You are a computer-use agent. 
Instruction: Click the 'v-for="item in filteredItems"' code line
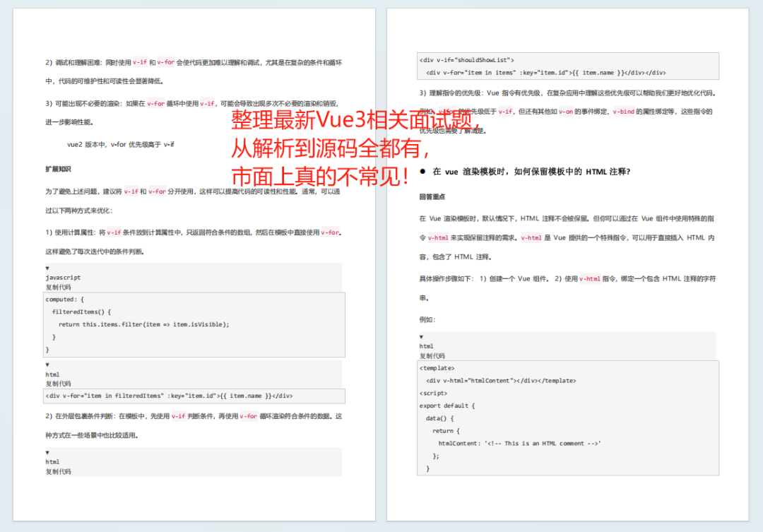point(170,396)
